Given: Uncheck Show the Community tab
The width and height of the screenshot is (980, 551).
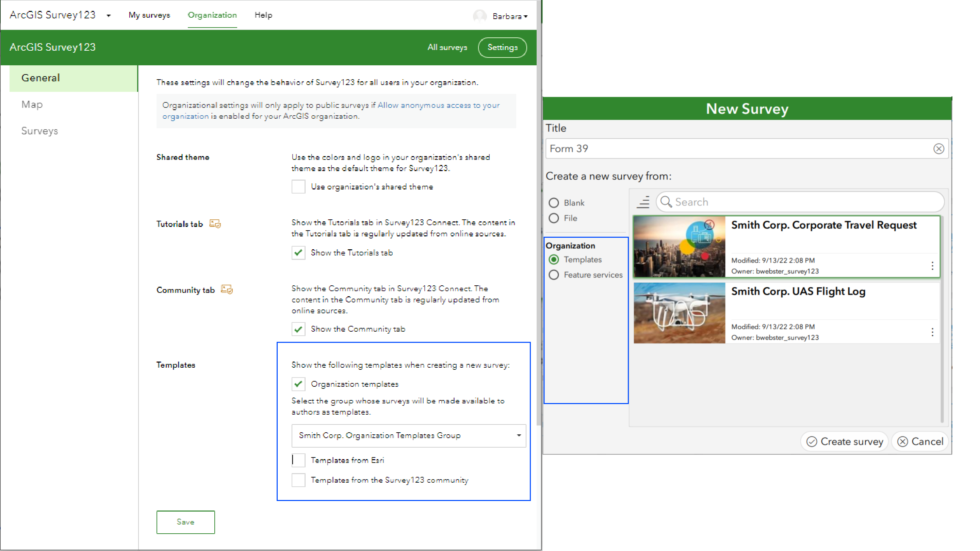Looking at the screenshot, I should pyautogui.click(x=298, y=329).
